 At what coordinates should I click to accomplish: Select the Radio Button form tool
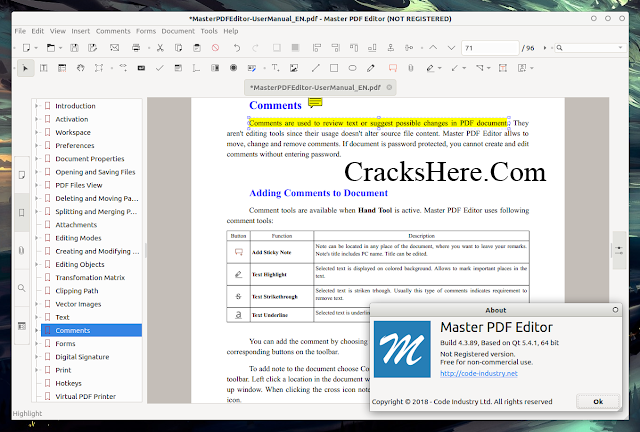pos(233,68)
